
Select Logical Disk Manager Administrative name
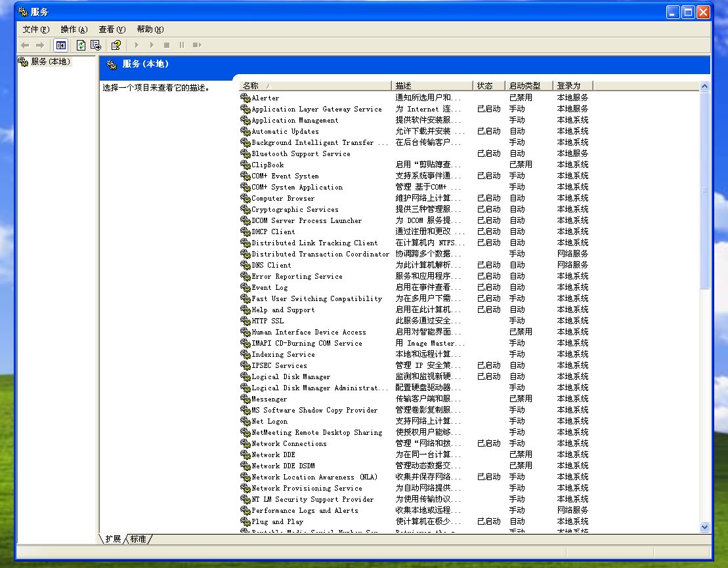[x=320, y=388]
